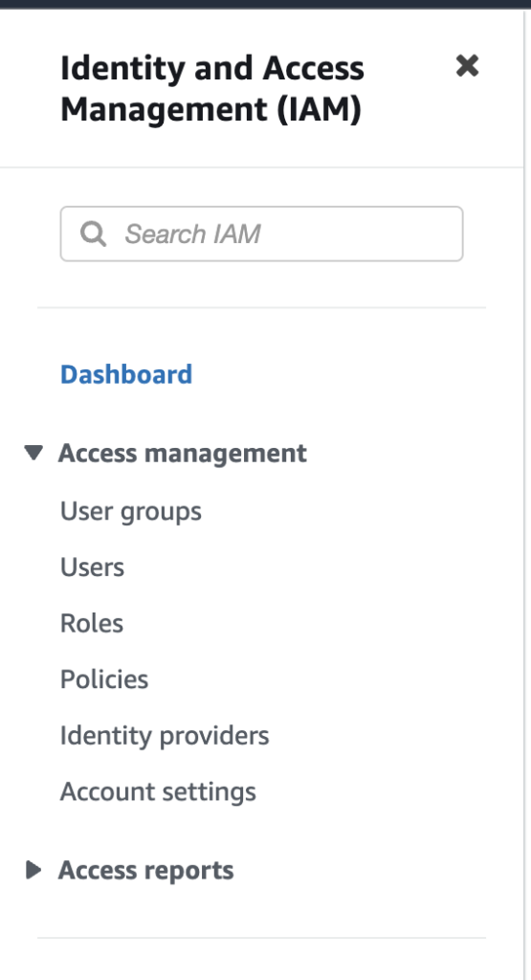Screen dimensions: 531x980
Task: Click the divider line below the search box
Action: point(261,307)
